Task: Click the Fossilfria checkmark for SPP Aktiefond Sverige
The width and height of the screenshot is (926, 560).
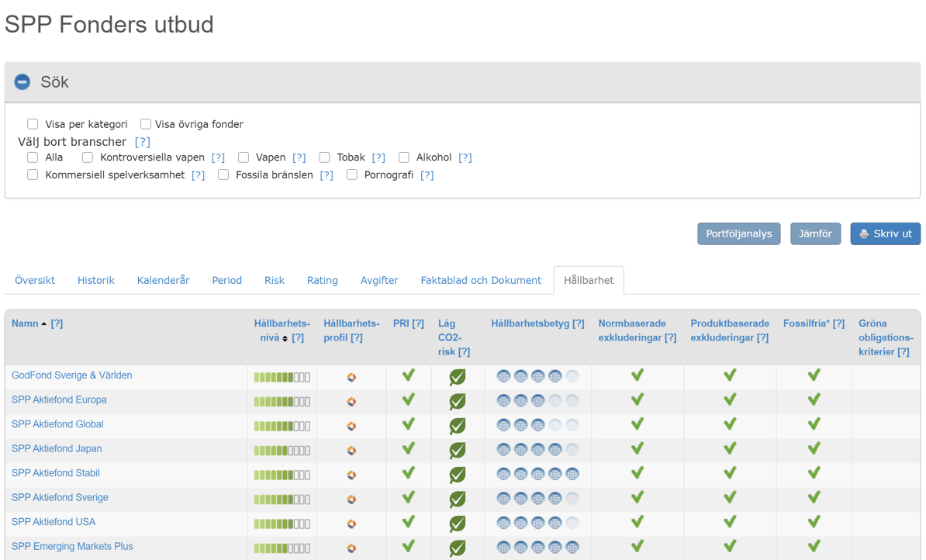Action: point(814,497)
